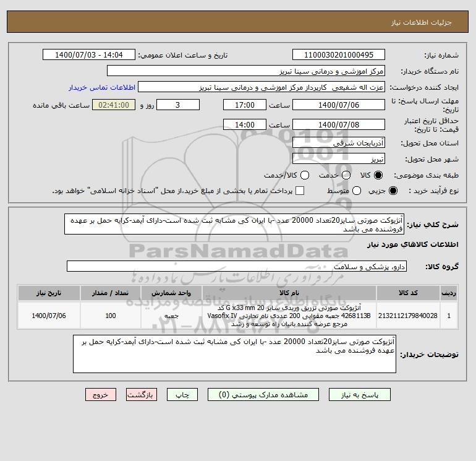This screenshot has height=461, width=476.
Task: Click the announcement date field 1400/07/03 - 14:04
Action: (x=88, y=55)
